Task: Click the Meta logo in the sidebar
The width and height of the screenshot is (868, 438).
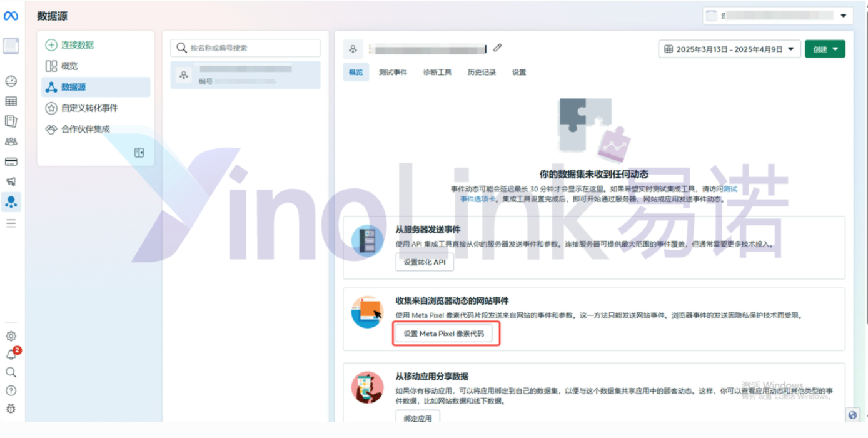Action: coord(11,16)
